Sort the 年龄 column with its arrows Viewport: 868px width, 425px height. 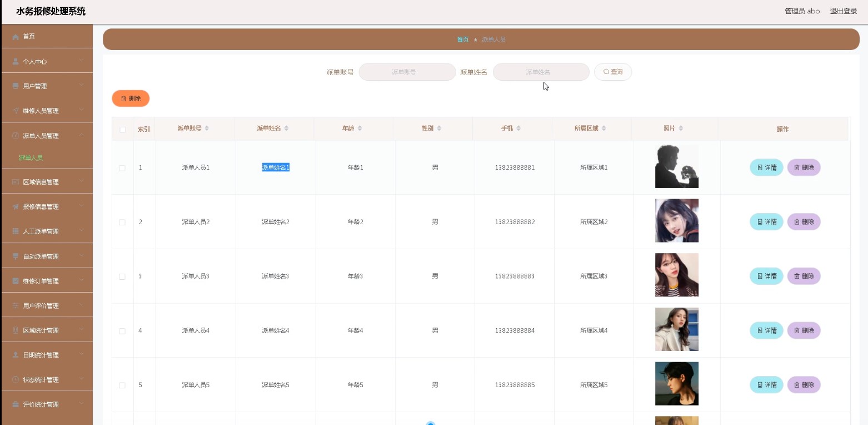360,129
